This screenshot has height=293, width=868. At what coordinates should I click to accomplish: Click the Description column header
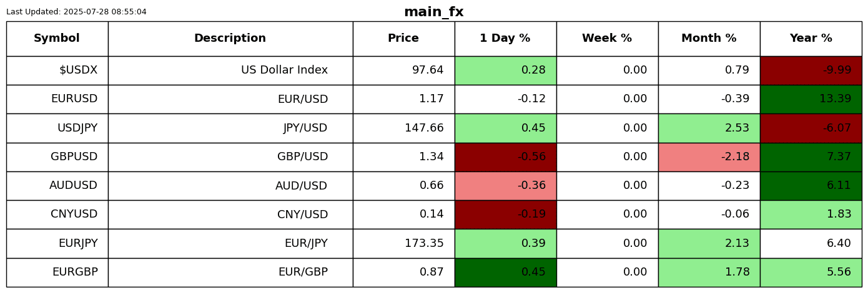click(230, 39)
